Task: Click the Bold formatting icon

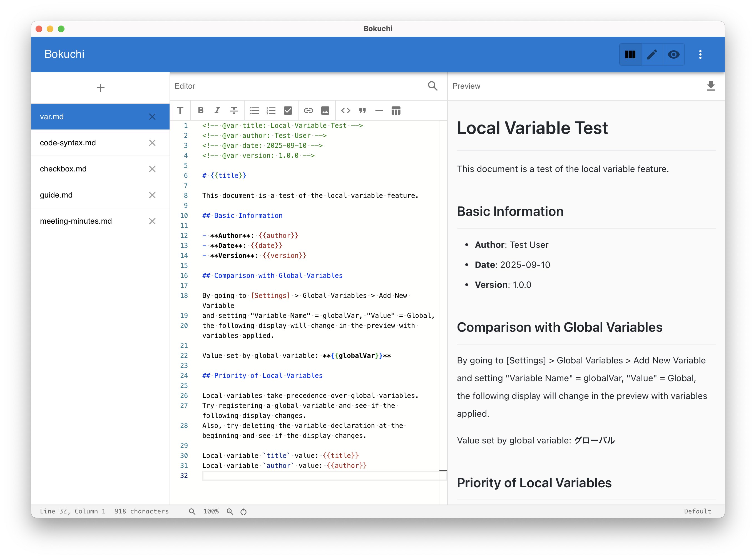Action: tap(200, 110)
